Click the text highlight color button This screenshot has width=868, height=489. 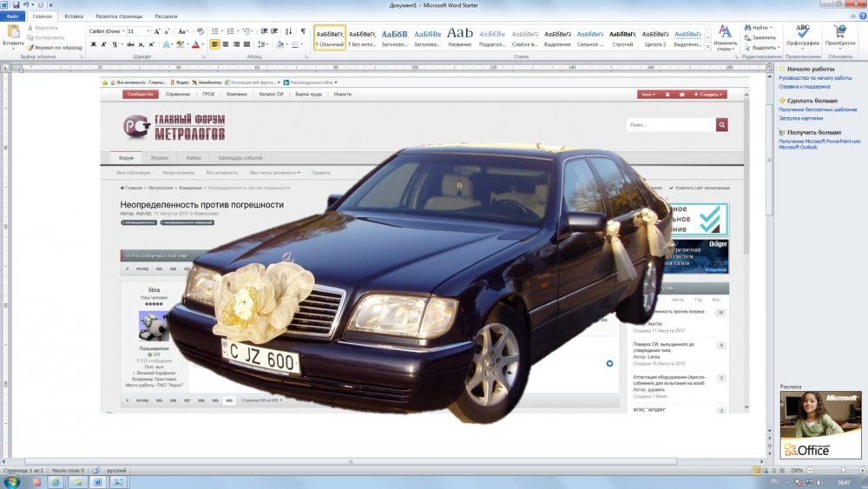point(180,44)
